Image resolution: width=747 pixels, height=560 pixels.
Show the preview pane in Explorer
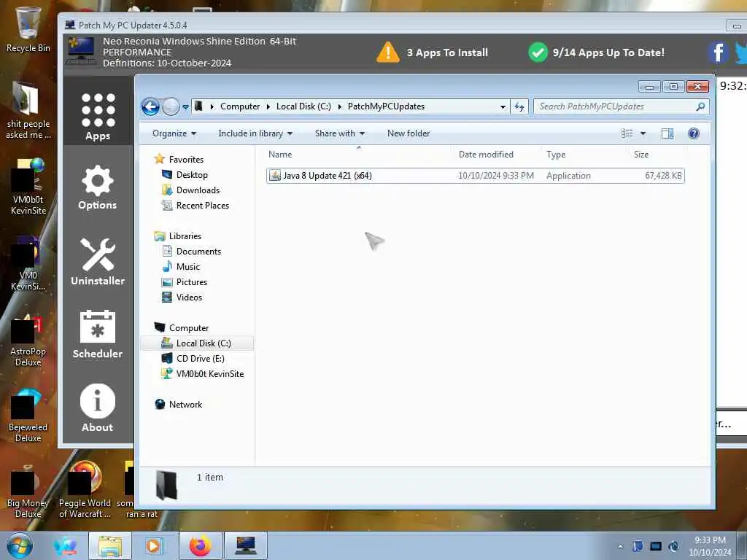click(x=667, y=133)
